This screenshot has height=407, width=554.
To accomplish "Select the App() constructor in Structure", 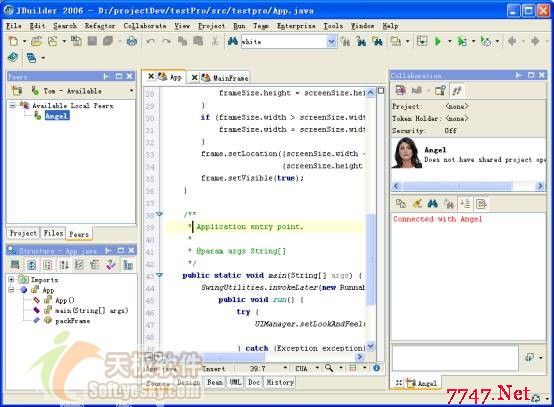I will point(64,300).
